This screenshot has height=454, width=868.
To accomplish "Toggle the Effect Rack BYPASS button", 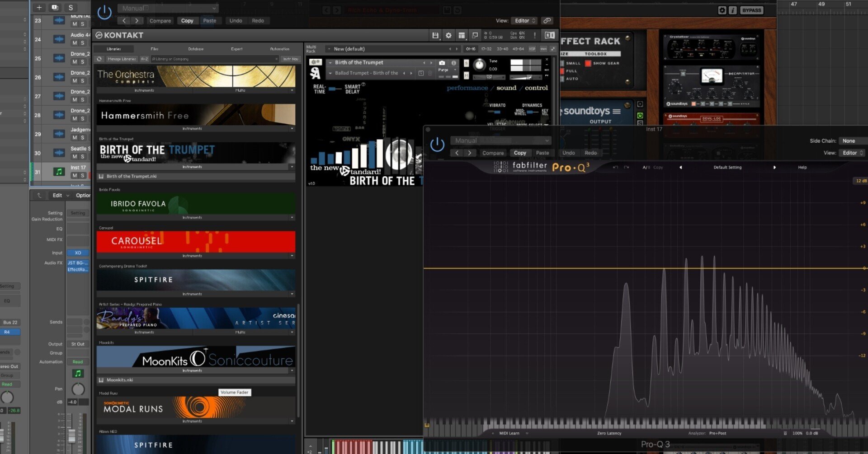I will pos(752,10).
